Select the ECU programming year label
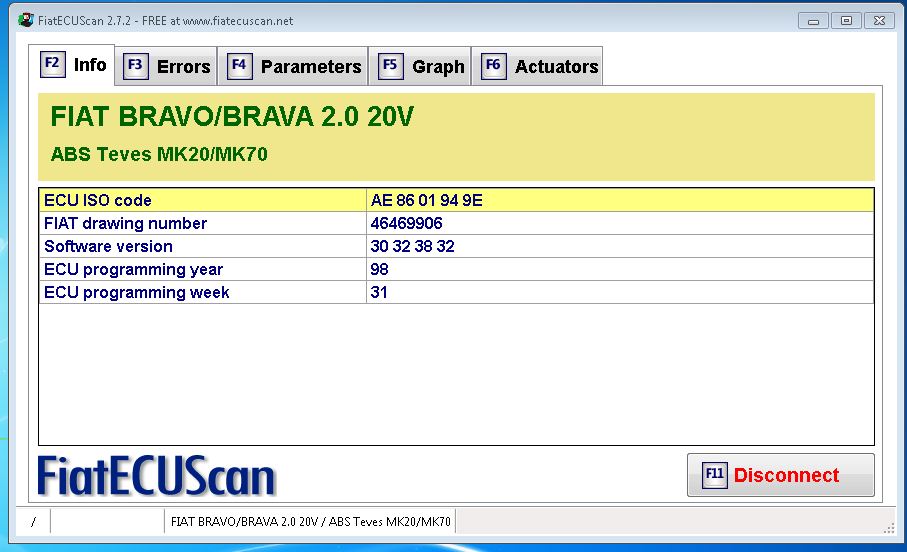Viewport: 907px width, 552px height. coord(134,270)
